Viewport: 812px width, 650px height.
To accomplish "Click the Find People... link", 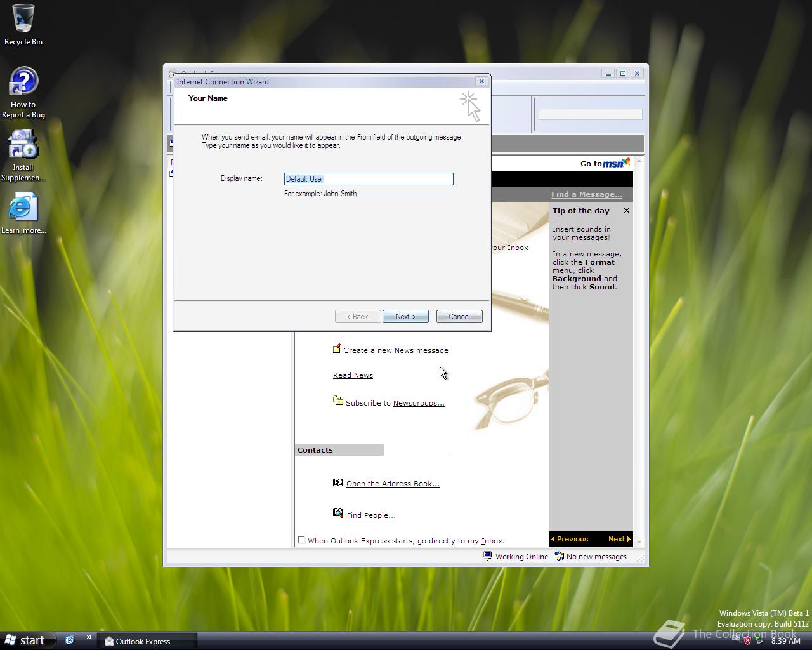I will (371, 515).
